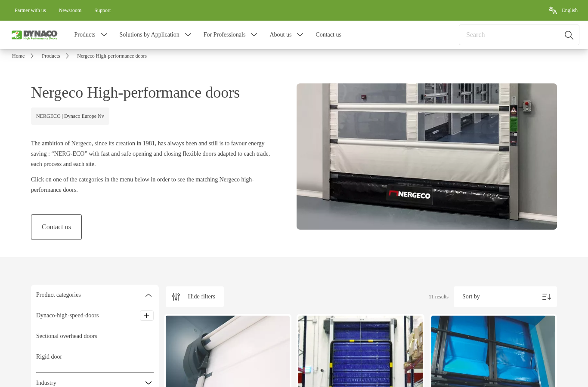Open the For Professionals menu
This screenshot has width=588, height=387.
[230, 35]
